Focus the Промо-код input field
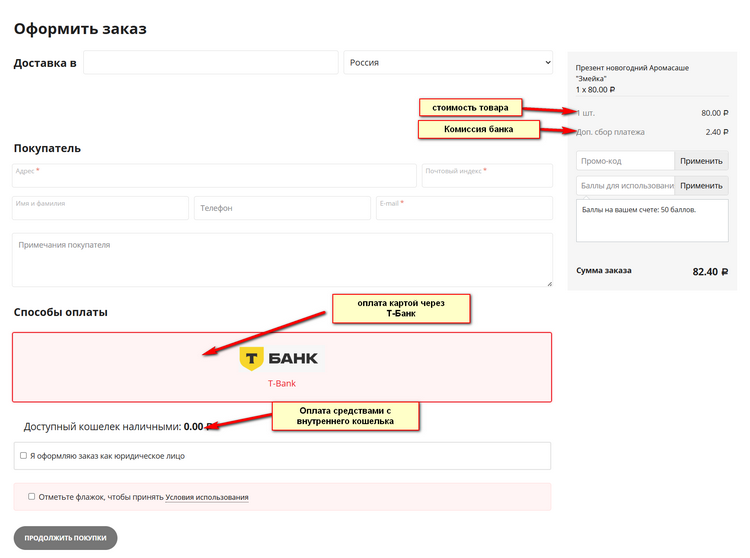Screen dimensions: 750x558 click(625, 161)
